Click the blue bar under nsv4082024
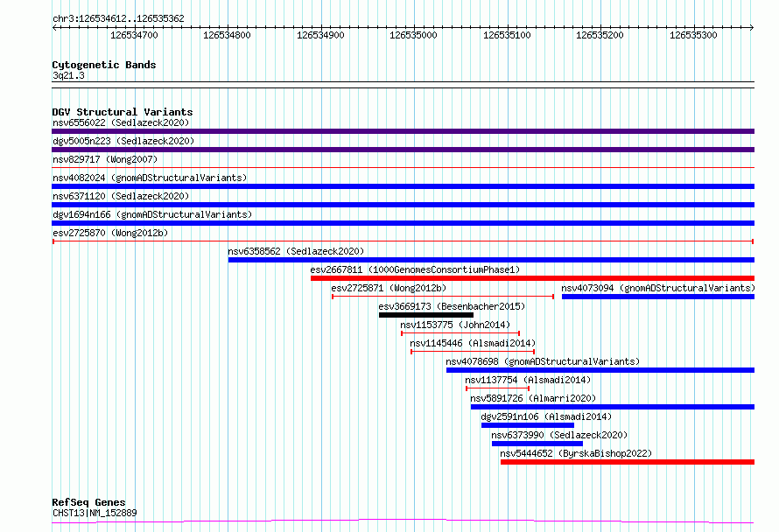The image size is (779, 532). click(403, 186)
